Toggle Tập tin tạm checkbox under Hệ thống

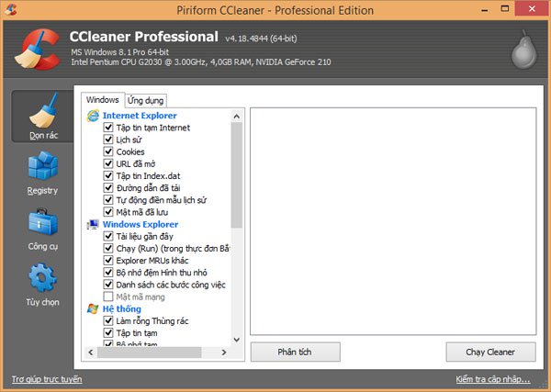point(108,332)
